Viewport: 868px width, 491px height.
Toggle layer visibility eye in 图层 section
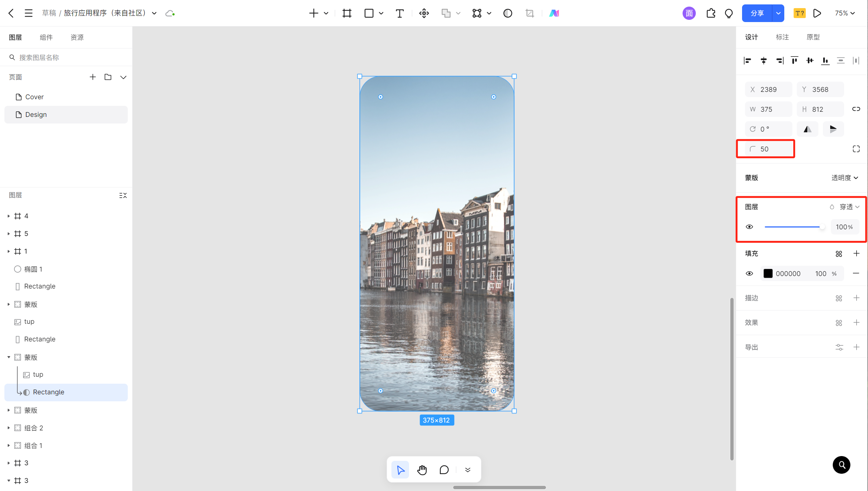tap(749, 227)
